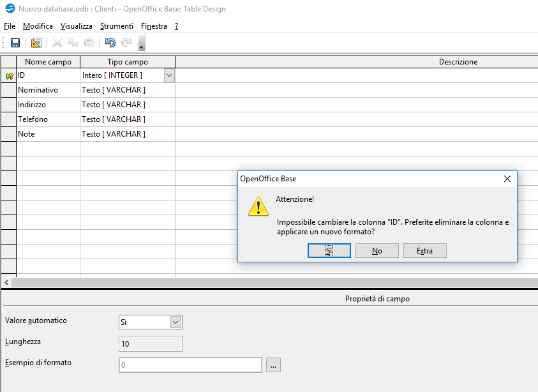
Task: Open the Modifica menu
Action: tap(38, 26)
